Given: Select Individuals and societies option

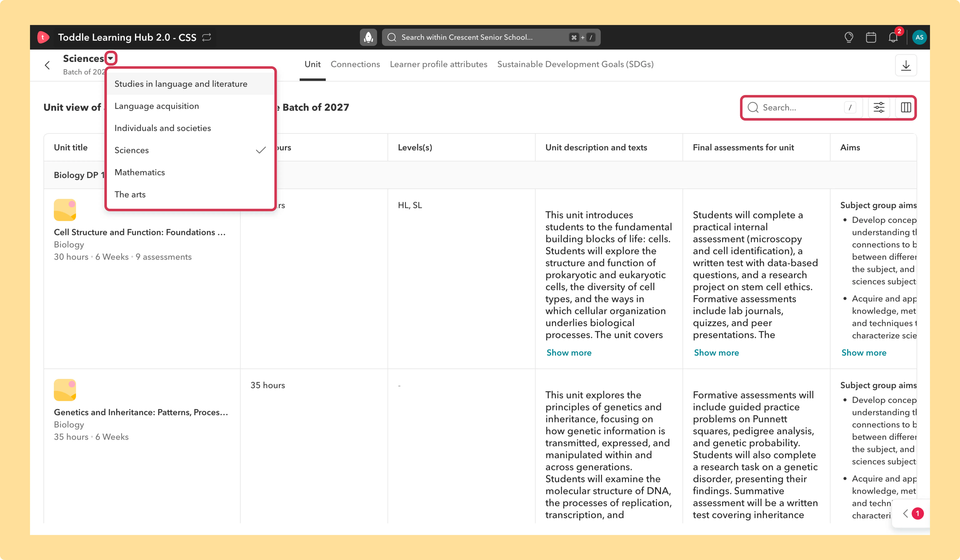Looking at the screenshot, I should click(190, 128).
